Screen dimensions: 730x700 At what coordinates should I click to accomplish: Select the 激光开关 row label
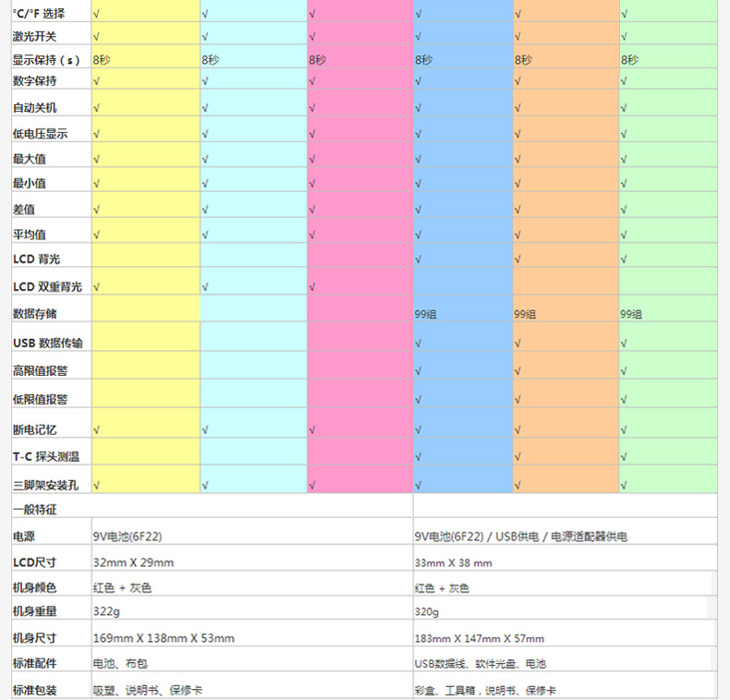(x=34, y=36)
